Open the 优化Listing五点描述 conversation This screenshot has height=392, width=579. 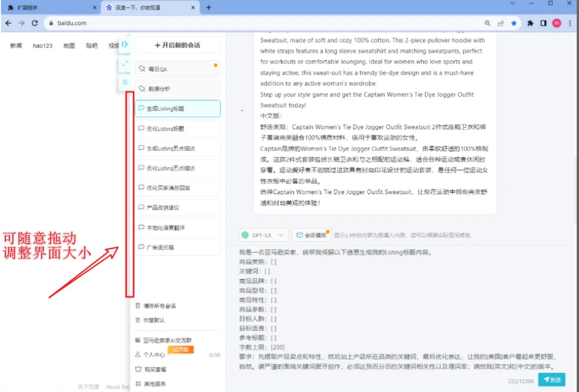177,168
